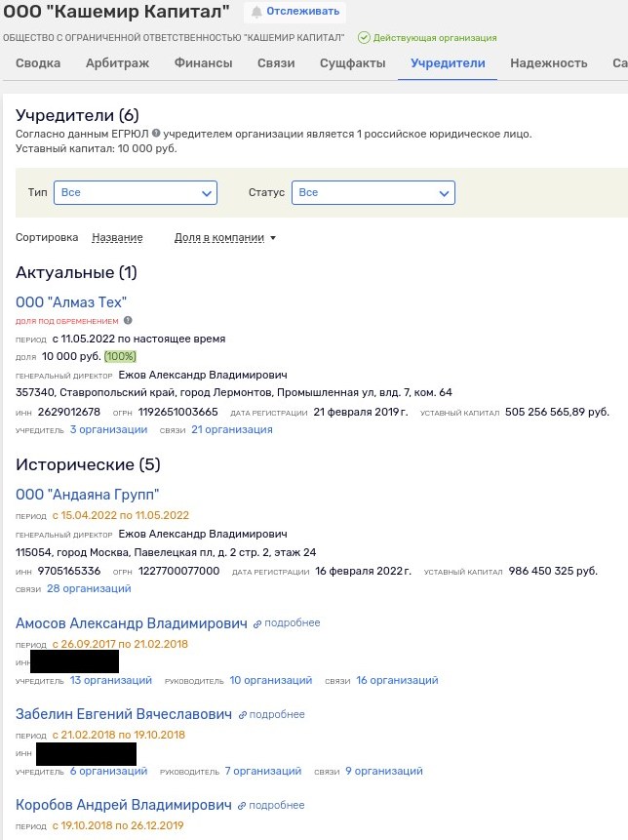Click the Отслеживать tracking button
The image size is (628, 840).
pyautogui.click(x=295, y=12)
